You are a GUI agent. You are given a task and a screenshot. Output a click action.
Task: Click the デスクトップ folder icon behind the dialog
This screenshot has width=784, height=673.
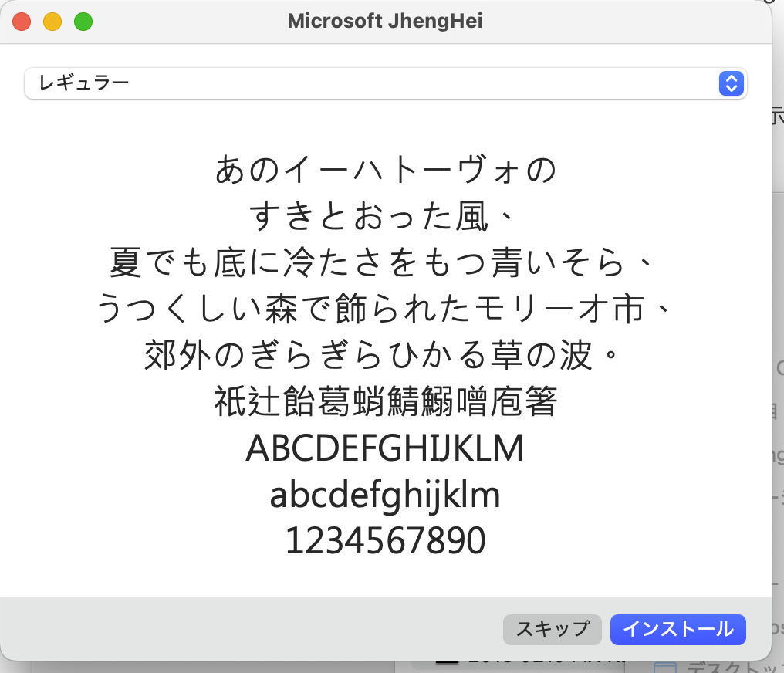pos(665,666)
